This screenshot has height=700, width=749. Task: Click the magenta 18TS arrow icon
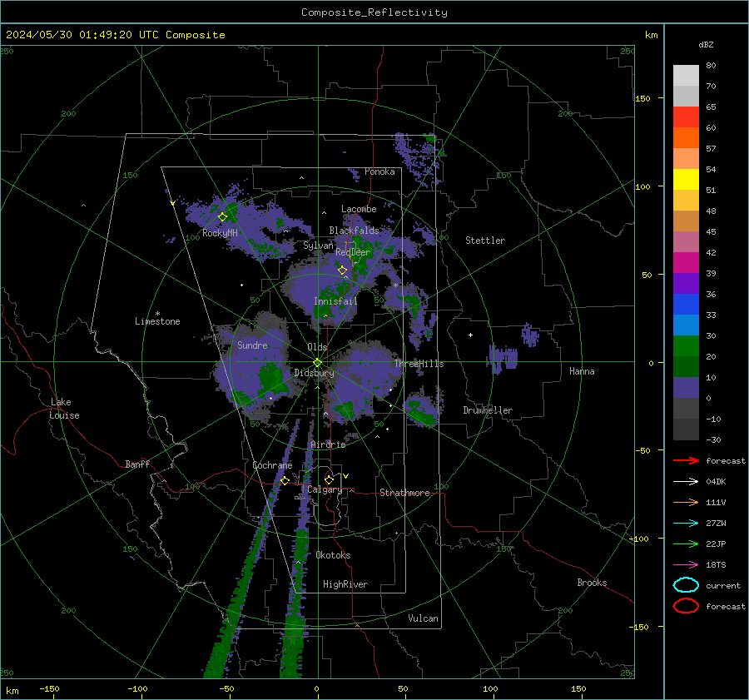tap(686, 565)
